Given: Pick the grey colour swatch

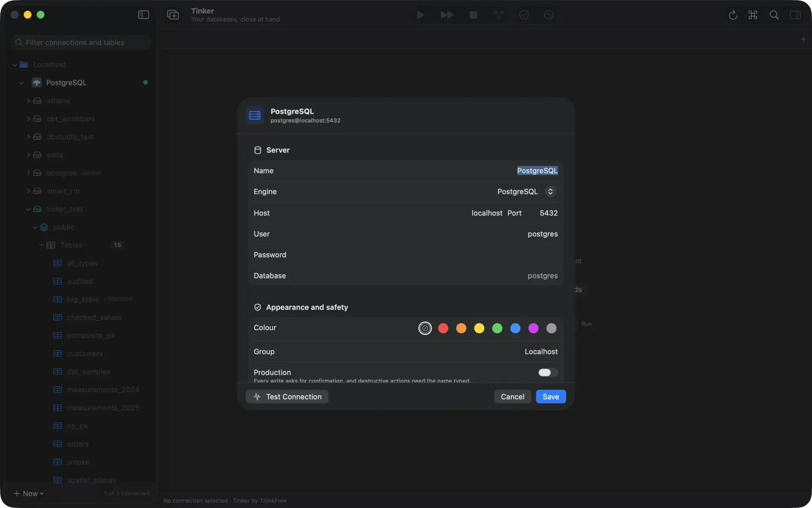Looking at the screenshot, I should (551, 328).
